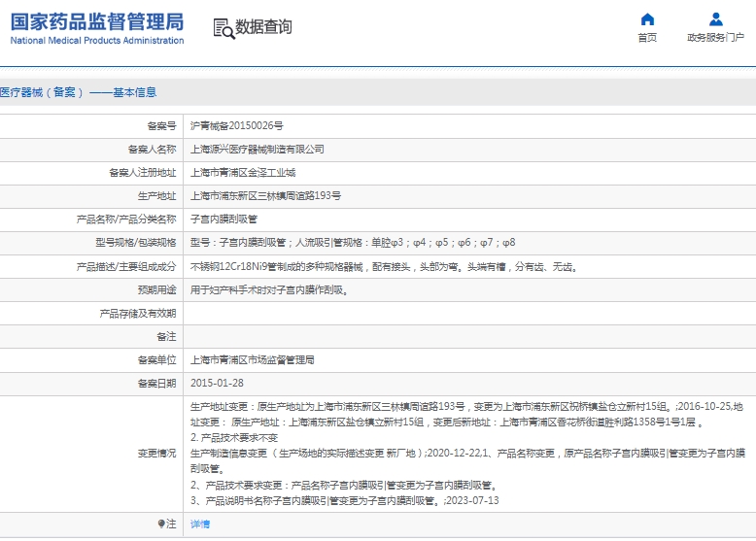Click the 首页 home link text
The height and width of the screenshot is (541, 756).
coord(647,38)
